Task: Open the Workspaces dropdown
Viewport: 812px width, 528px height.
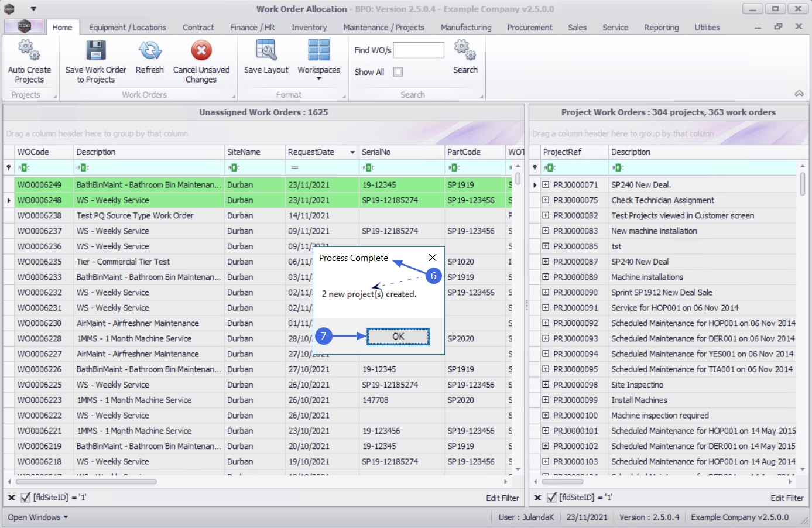Action: [318, 60]
